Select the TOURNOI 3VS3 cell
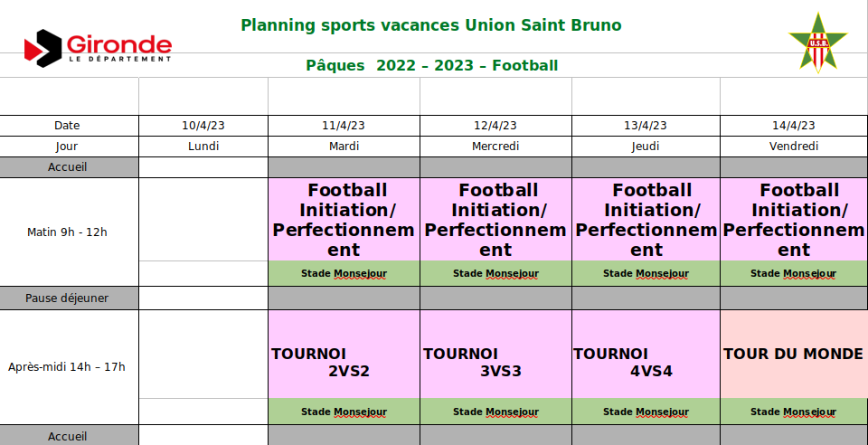 point(495,355)
